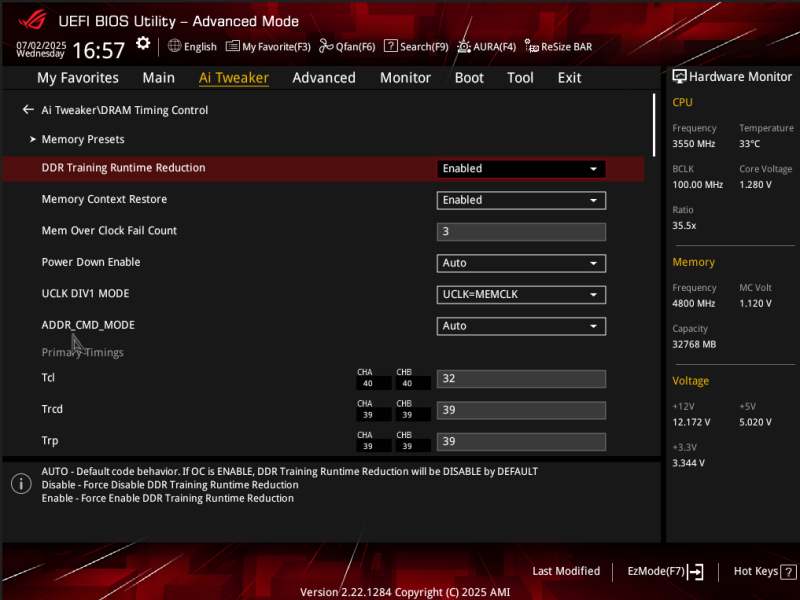This screenshot has width=800, height=600.
Task: Open ADDR_CMD_MODE dropdown
Action: [521, 327]
